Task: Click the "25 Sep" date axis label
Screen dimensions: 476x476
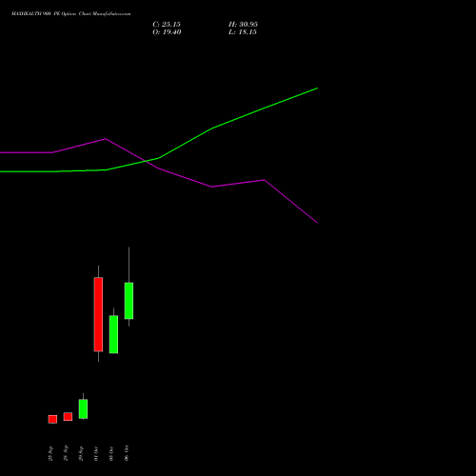Action: coord(50,453)
